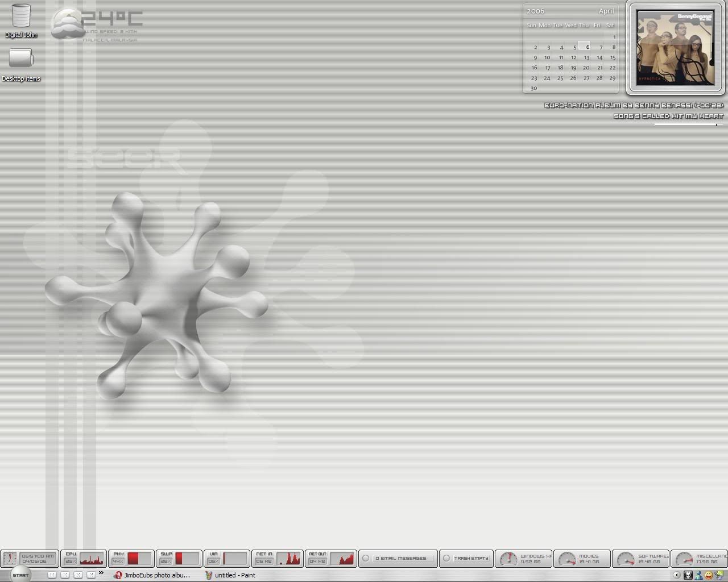Viewport: 728px width, 582px height.
Task: Click the swap usage bar
Action: coord(187,559)
